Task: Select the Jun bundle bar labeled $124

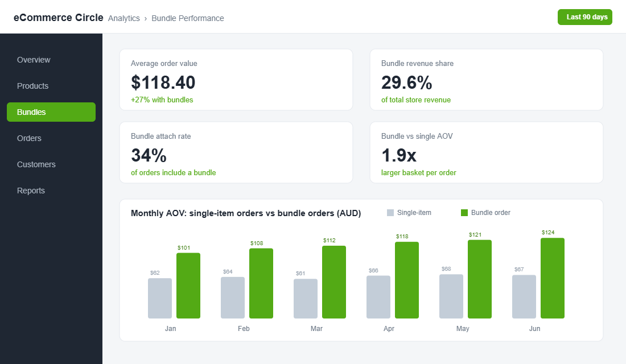Action: tap(553, 278)
